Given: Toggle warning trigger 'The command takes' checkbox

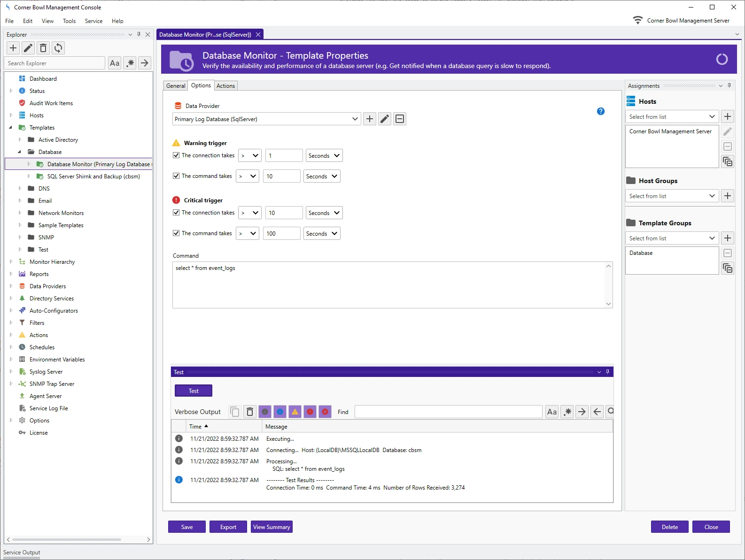Looking at the screenshot, I should pyautogui.click(x=176, y=176).
